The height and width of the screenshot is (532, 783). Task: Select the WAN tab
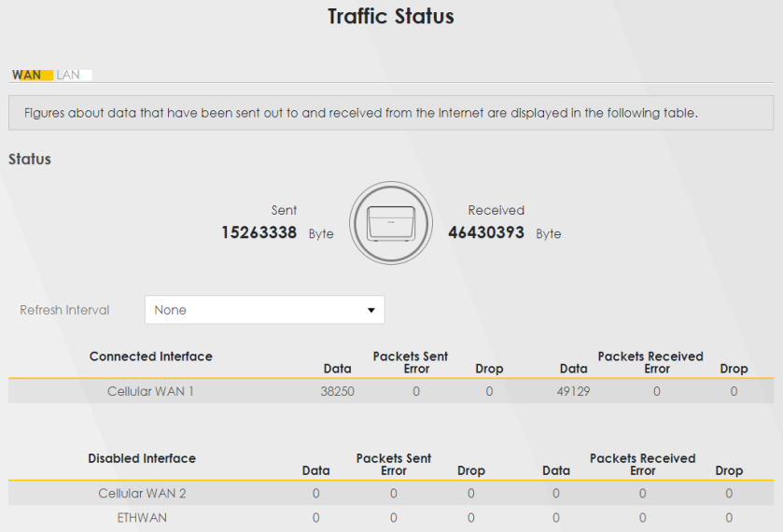tap(27, 75)
